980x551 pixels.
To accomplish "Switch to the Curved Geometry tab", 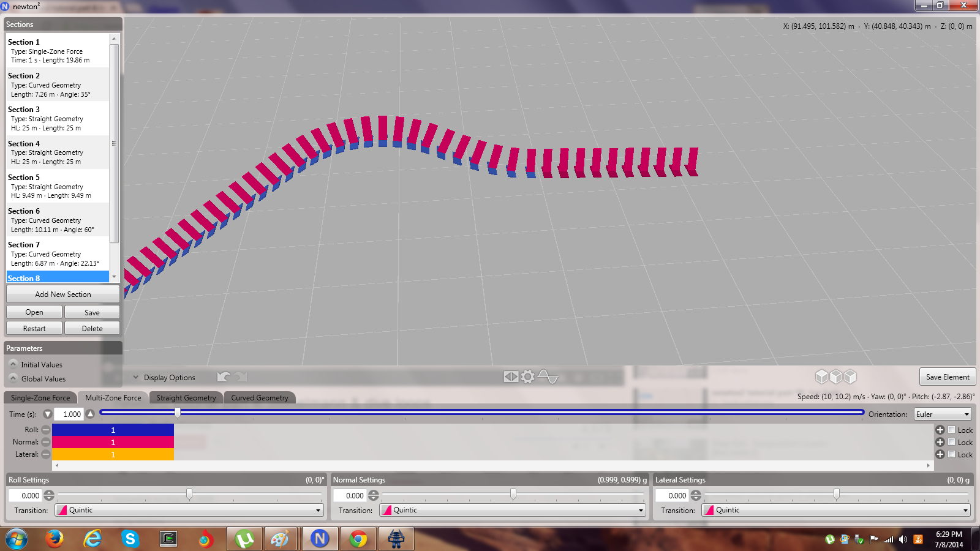I will point(260,398).
